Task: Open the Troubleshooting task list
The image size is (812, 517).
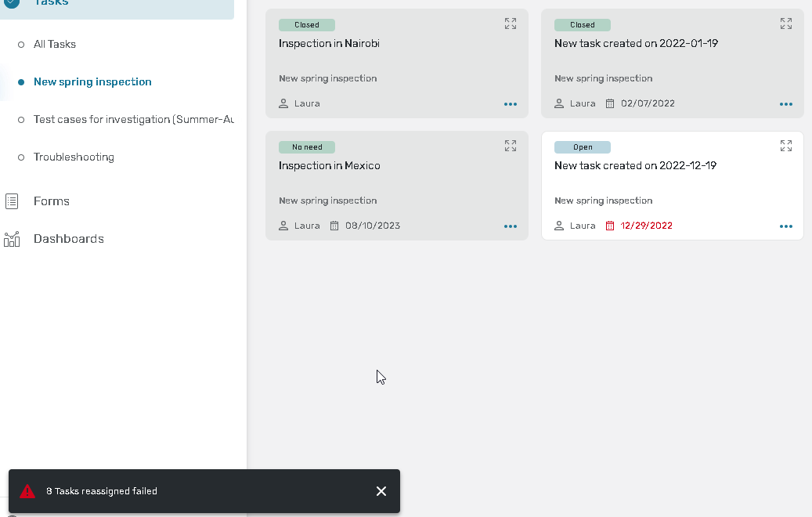Action: point(74,157)
